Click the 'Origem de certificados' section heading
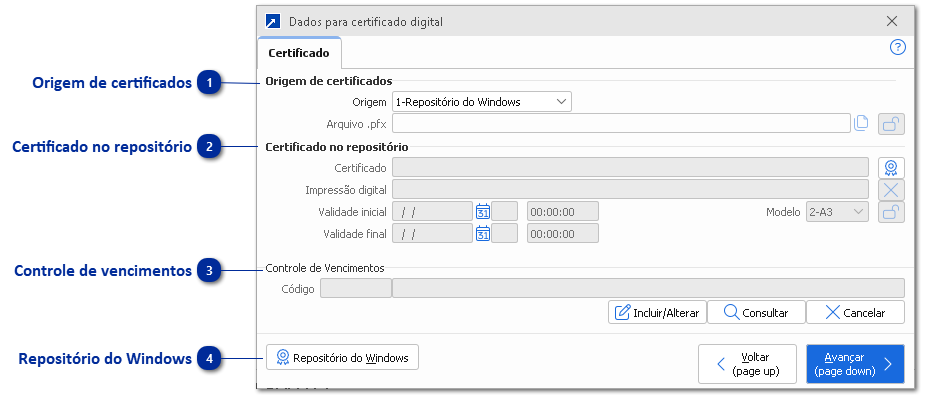The height and width of the screenshot is (405, 938). [328, 80]
